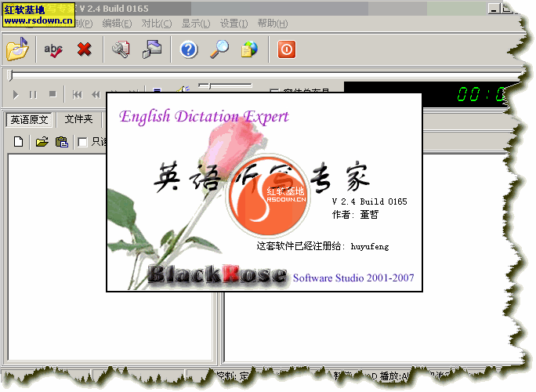536x392 pixels.
Task: Click the small open folder icon in text panel
Action: 42,142
